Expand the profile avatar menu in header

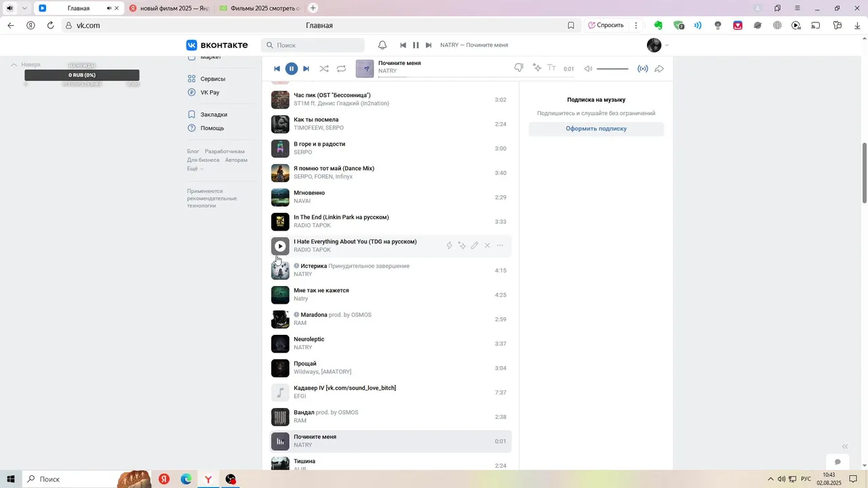click(x=658, y=45)
